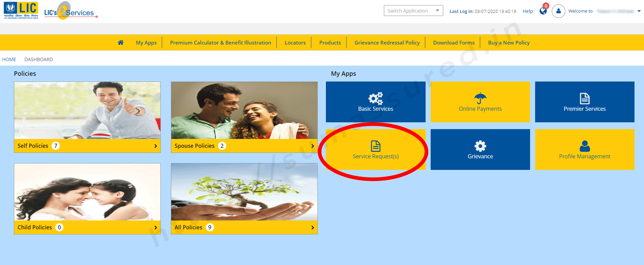Click the Help link in header

click(x=527, y=11)
